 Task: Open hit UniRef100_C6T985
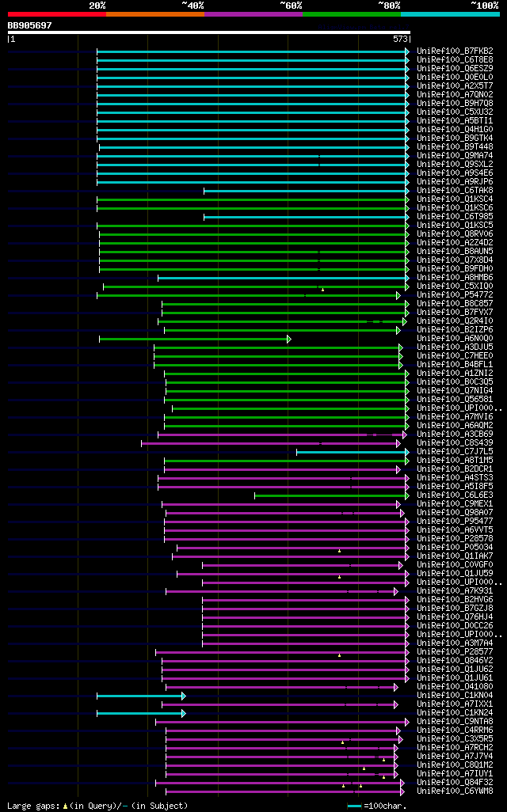[456, 217]
